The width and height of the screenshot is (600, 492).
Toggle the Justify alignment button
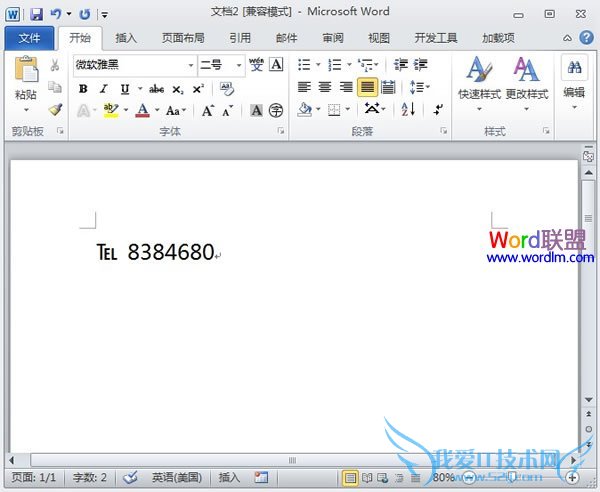pos(367,87)
